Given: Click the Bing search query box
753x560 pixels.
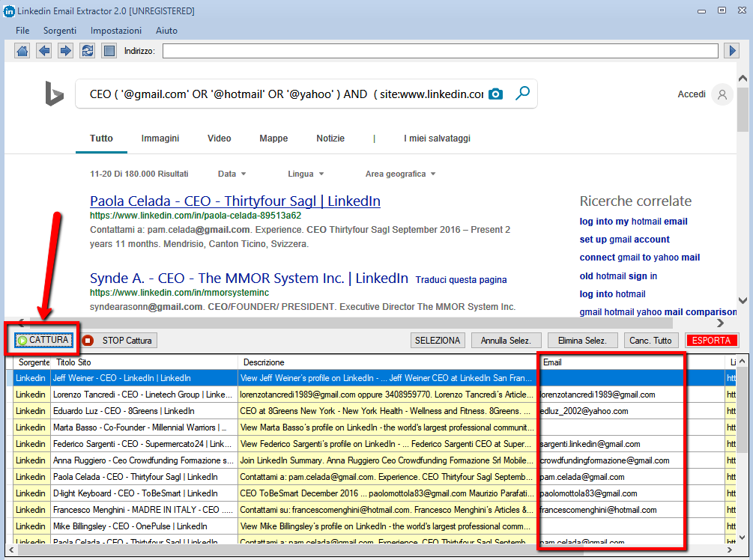Looking at the screenshot, I should point(286,94).
